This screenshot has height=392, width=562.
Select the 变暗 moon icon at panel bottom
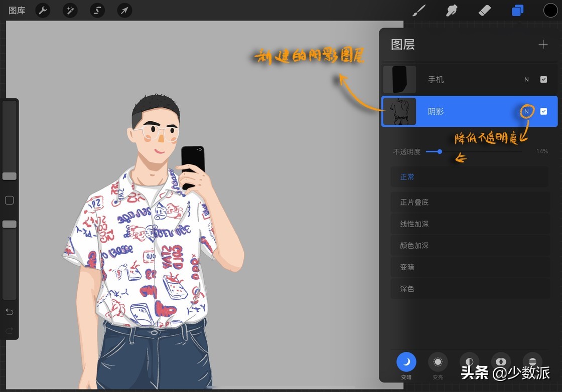point(406,362)
